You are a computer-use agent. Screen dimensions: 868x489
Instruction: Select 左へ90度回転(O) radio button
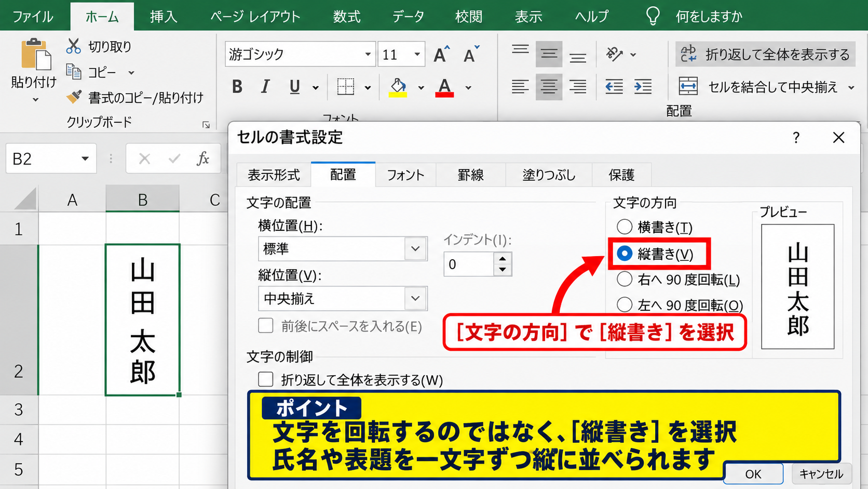click(x=625, y=305)
